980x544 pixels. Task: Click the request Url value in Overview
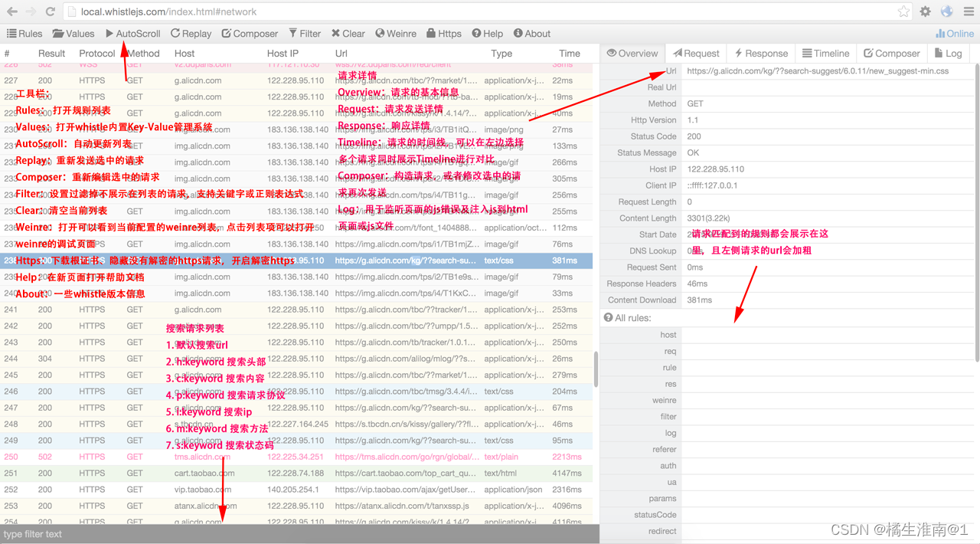[x=818, y=70]
